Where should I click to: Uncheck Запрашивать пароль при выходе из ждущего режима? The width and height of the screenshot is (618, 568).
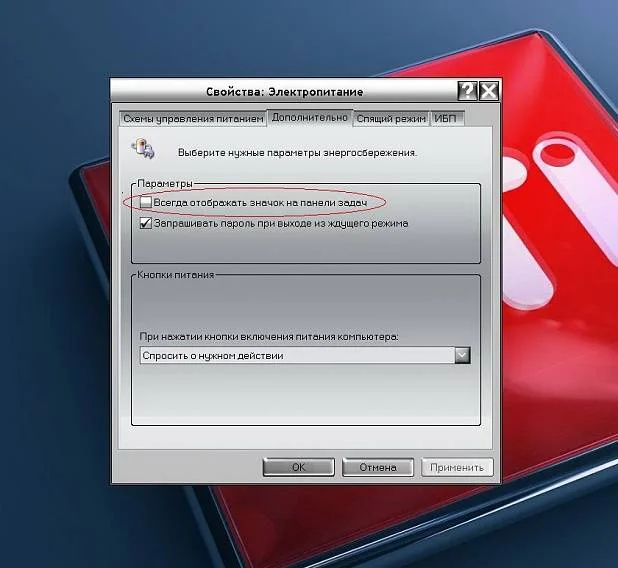click(146, 223)
